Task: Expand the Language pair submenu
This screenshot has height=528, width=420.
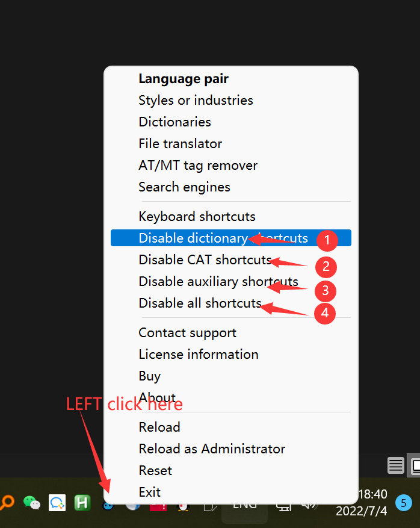Action: pyautogui.click(x=184, y=78)
